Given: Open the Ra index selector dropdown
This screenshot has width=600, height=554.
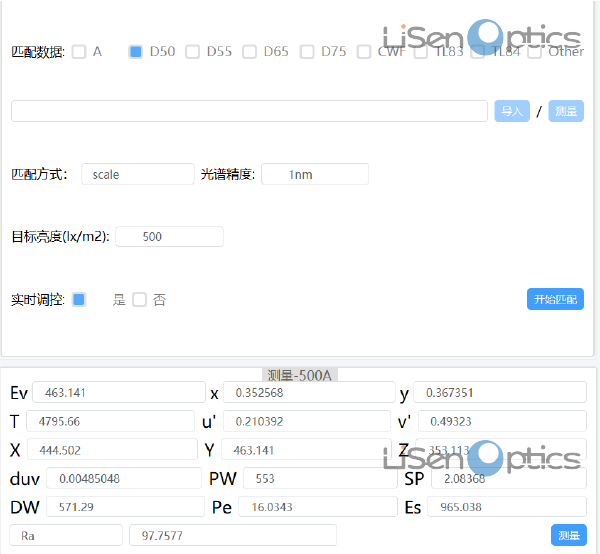Looking at the screenshot, I should (66, 535).
